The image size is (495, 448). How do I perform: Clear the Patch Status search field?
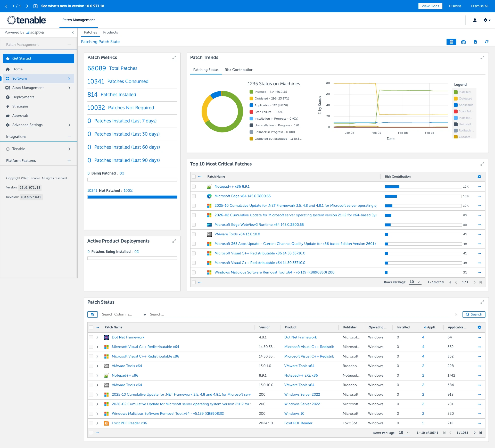click(x=456, y=314)
